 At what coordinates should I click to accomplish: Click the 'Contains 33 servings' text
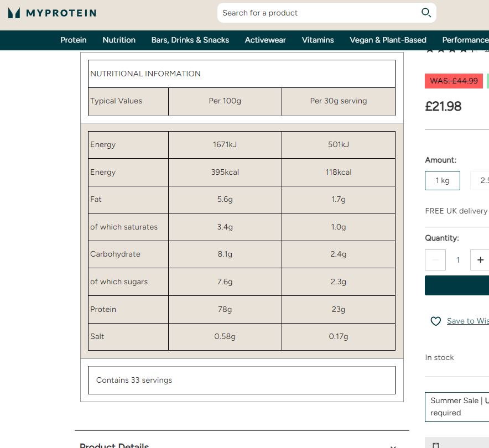[x=134, y=381]
